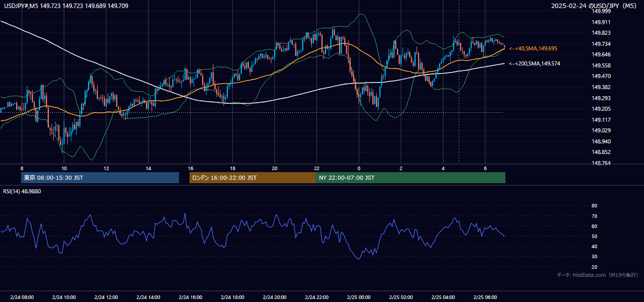Click the 2/24 20:00 date label
This screenshot has height=302, width=644.
pyautogui.click(x=275, y=297)
